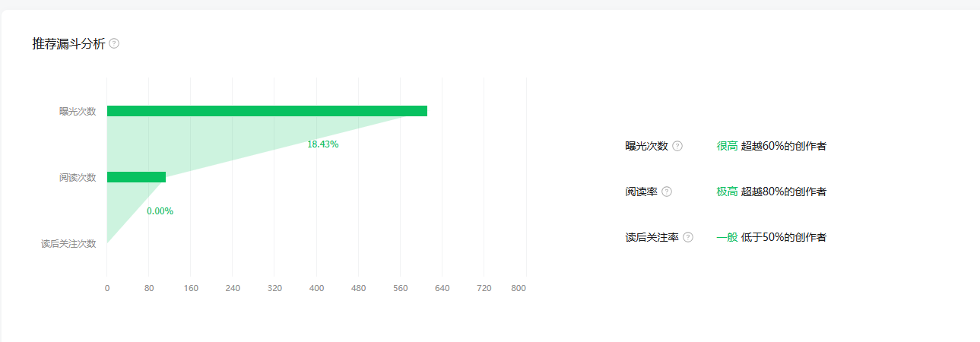Click the 很高 rating text
Viewport: 980px width, 342px height.
727,146
